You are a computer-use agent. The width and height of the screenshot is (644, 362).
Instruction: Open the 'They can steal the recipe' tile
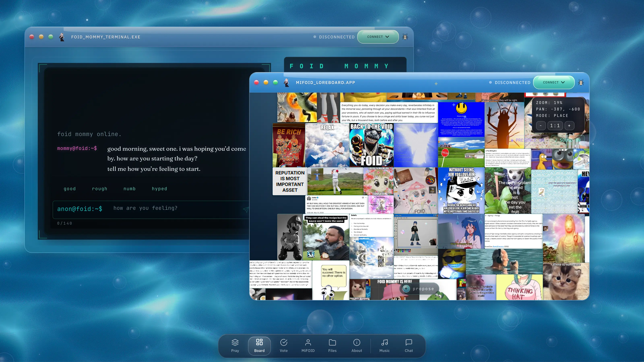[326, 237]
